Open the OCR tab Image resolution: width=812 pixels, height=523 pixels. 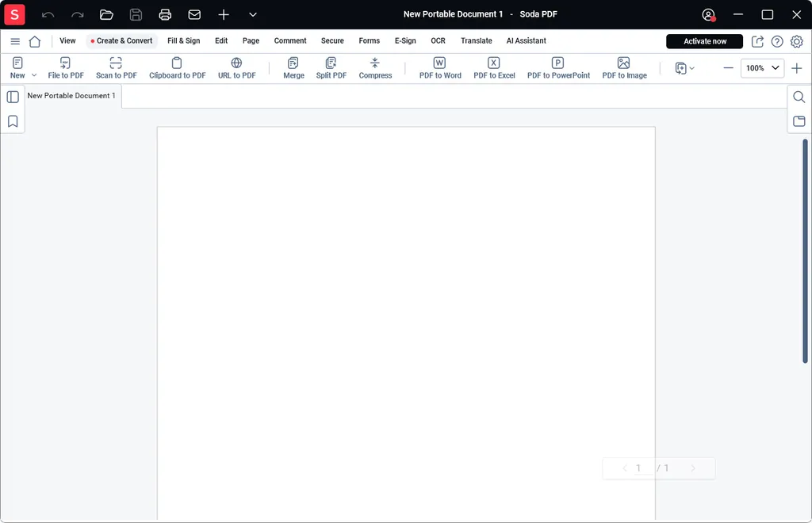click(x=438, y=41)
